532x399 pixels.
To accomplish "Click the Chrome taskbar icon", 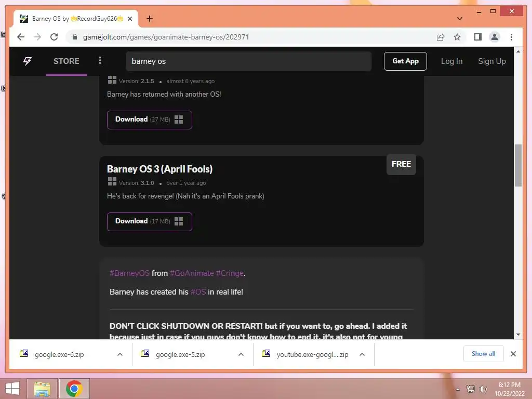I will click(x=74, y=389).
